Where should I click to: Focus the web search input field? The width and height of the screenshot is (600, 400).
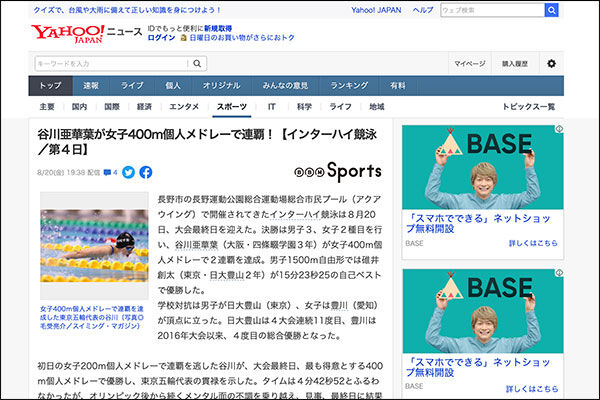492,10
